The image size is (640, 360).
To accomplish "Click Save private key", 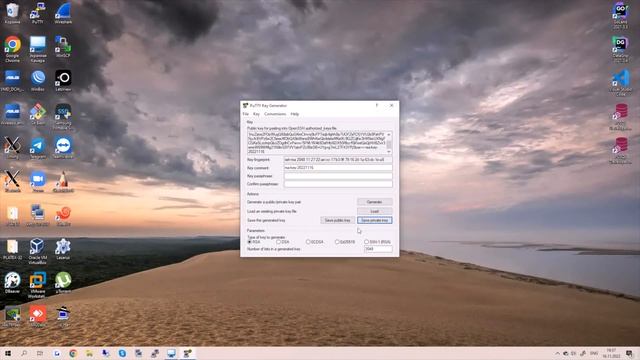I will [x=375, y=220].
